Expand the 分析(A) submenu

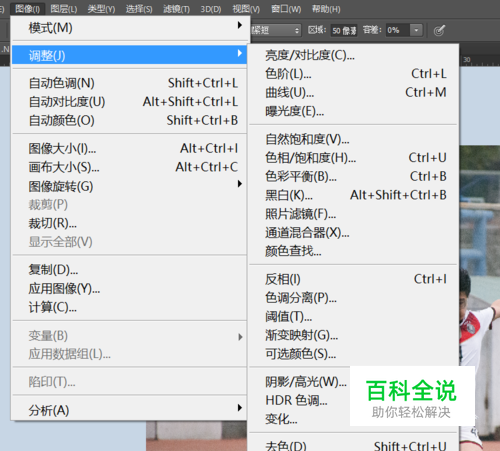point(129,410)
